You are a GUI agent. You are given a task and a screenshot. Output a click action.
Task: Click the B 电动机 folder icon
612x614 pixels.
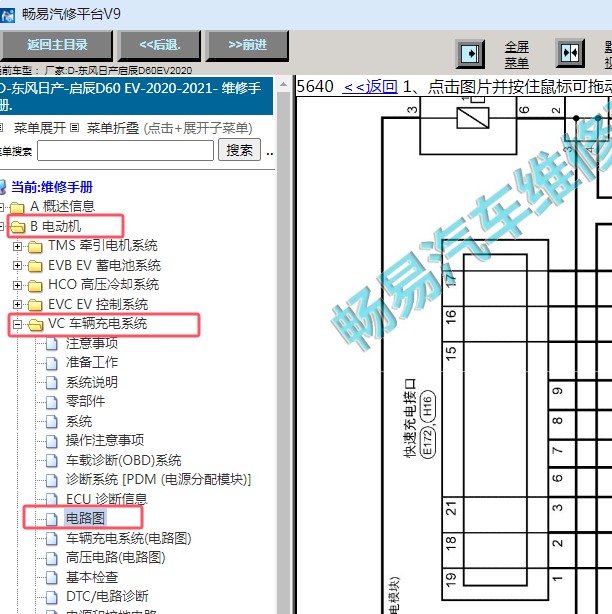pos(17,226)
